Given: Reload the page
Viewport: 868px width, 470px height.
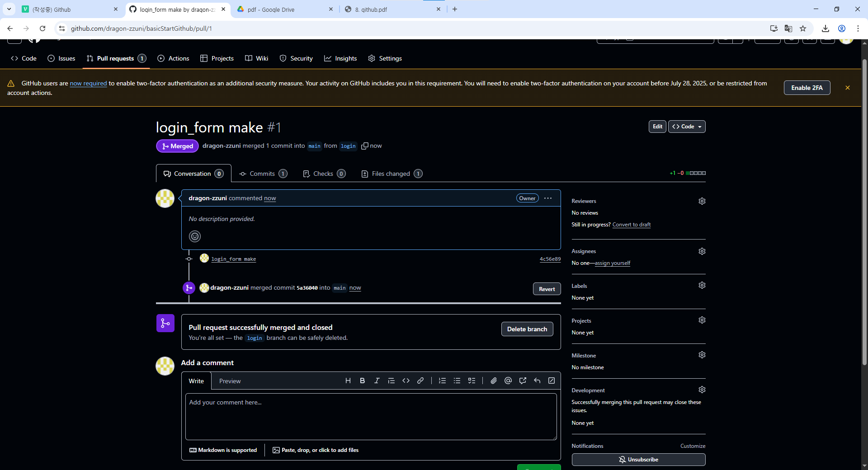Looking at the screenshot, I should tap(42, 28).
